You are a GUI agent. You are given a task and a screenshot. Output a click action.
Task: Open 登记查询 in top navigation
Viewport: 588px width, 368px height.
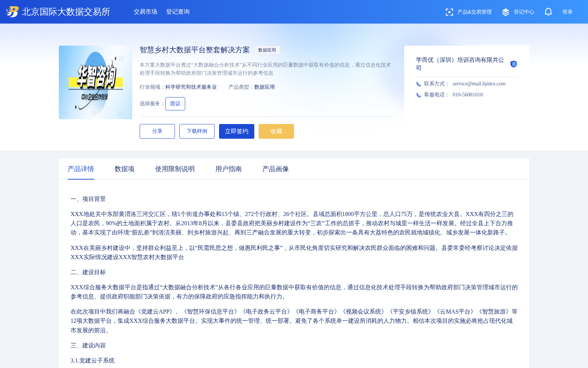[x=178, y=12]
